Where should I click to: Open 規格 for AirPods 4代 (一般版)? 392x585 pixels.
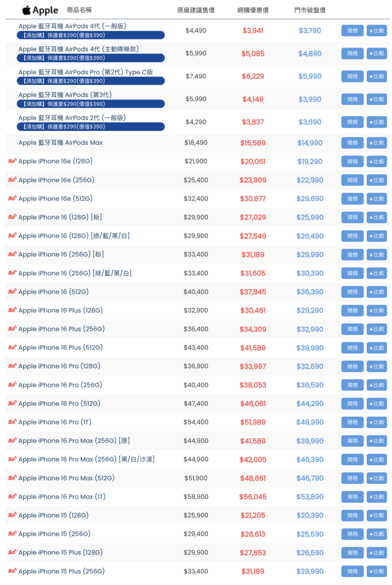click(352, 31)
